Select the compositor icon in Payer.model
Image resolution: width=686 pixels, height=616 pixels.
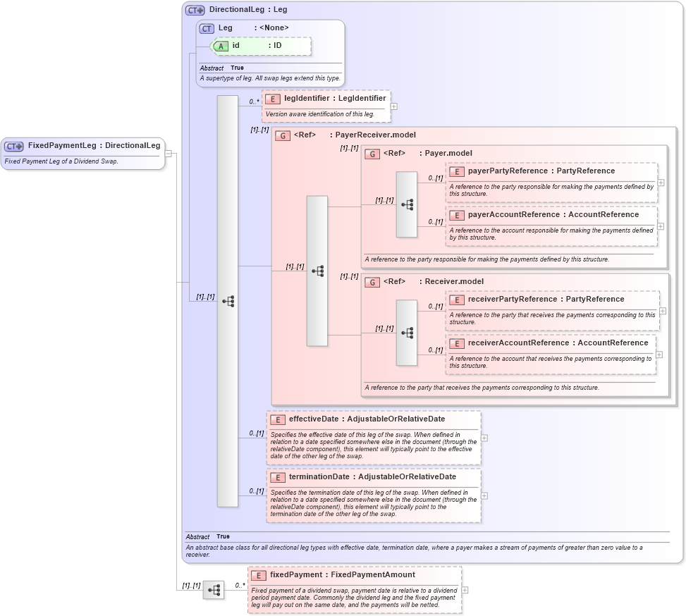click(406, 204)
